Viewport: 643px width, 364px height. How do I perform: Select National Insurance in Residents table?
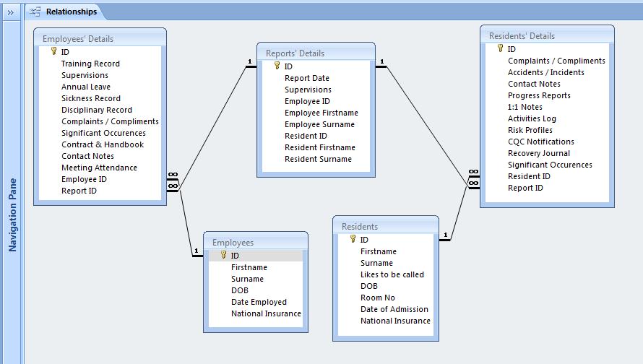395,321
